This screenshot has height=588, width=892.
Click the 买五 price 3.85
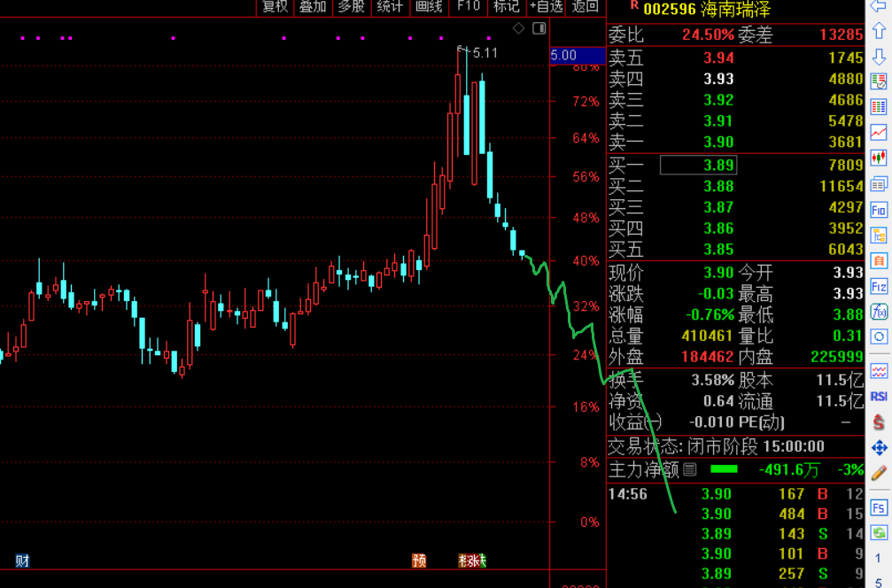tap(718, 249)
